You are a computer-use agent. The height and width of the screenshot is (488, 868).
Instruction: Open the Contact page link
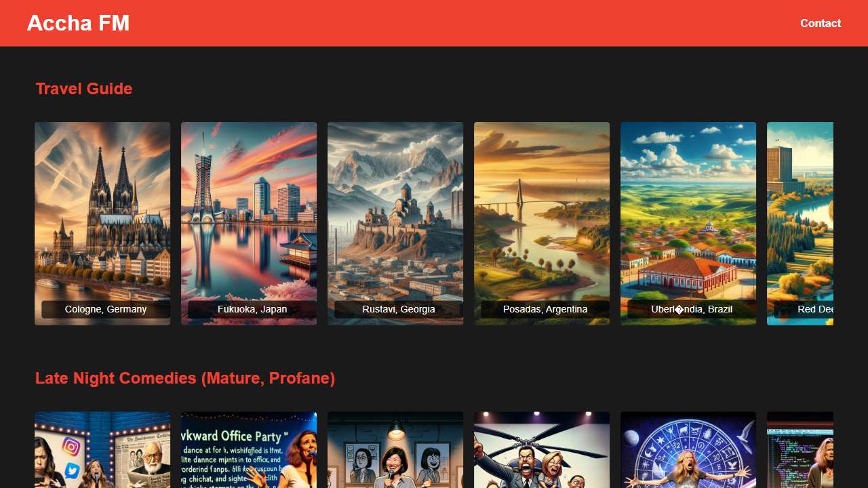[x=820, y=23]
